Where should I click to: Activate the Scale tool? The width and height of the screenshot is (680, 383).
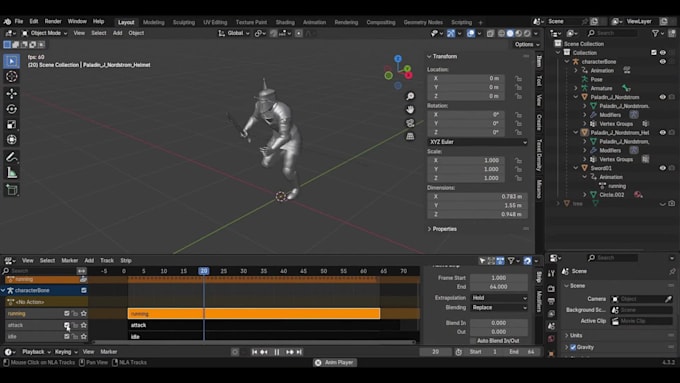12,124
